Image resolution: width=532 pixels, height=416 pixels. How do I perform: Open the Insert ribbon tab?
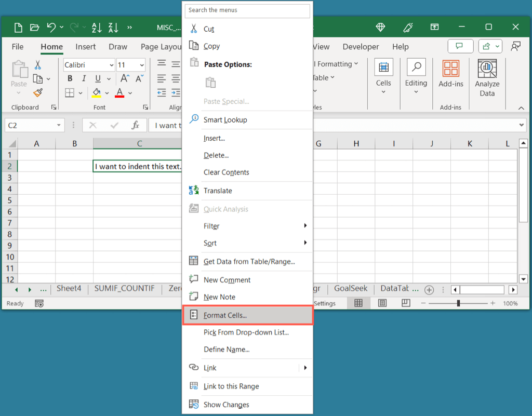tap(85, 47)
